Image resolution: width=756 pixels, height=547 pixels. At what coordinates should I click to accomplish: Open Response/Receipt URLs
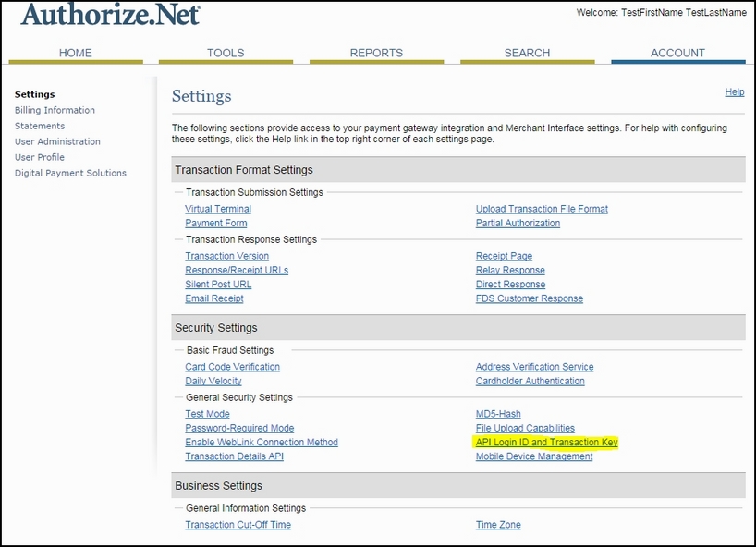tap(237, 271)
